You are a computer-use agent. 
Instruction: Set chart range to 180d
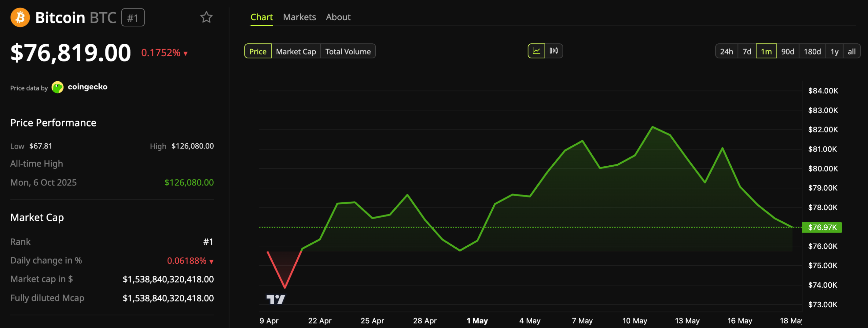click(x=812, y=51)
